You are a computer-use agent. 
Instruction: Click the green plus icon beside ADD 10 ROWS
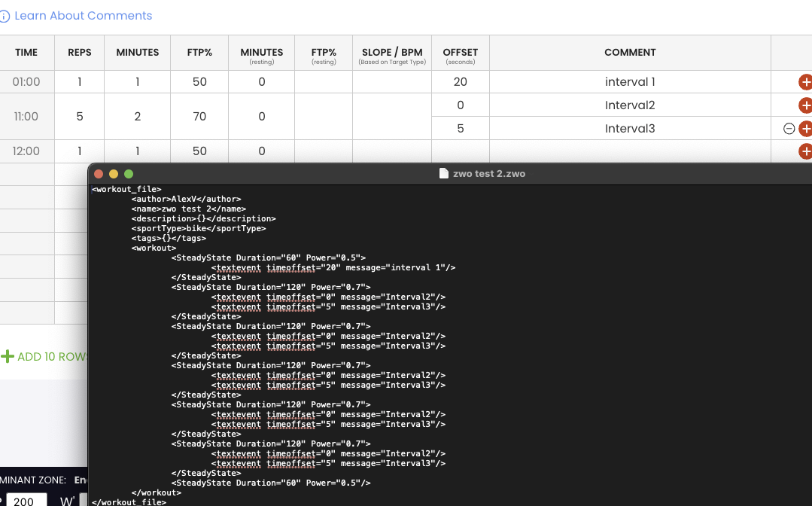8,356
